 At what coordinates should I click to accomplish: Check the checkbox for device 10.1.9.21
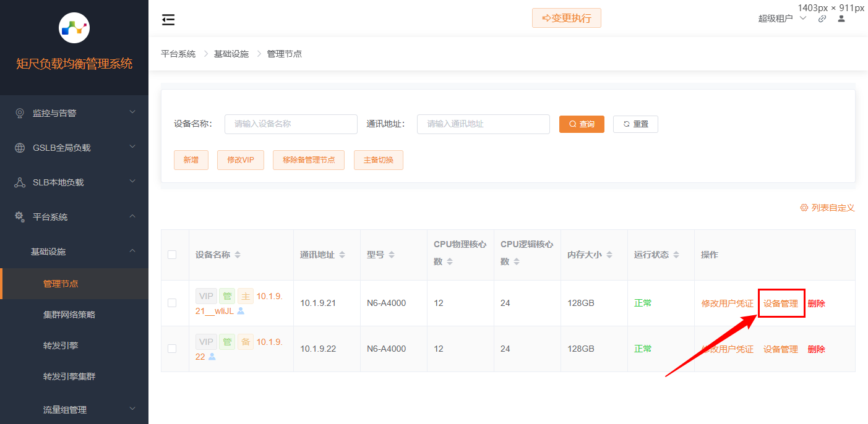pos(173,303)
